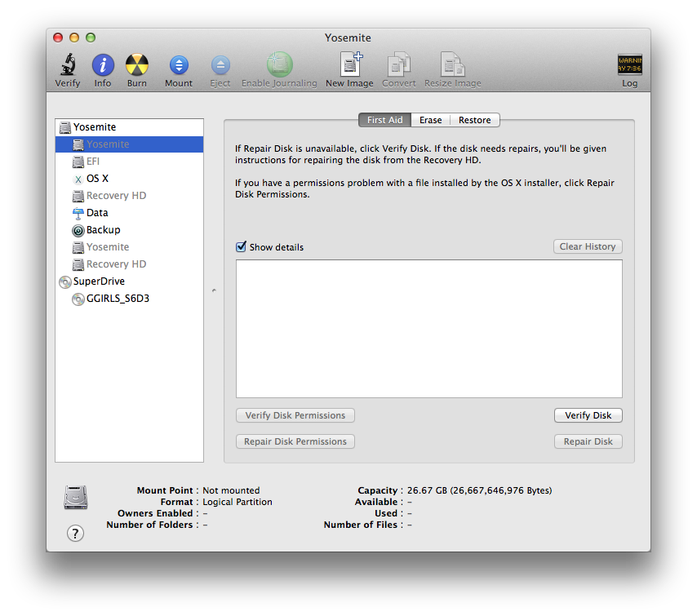Click the Mount toolbar icon
Screen dimensions: 697x616
[x=179, y=65]
